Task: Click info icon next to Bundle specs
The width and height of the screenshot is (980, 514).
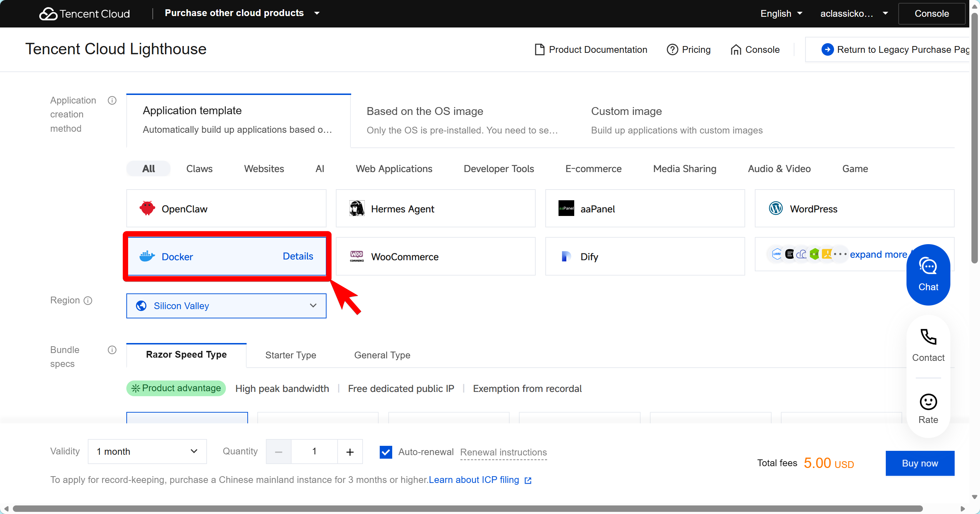Action: [112, 350]
